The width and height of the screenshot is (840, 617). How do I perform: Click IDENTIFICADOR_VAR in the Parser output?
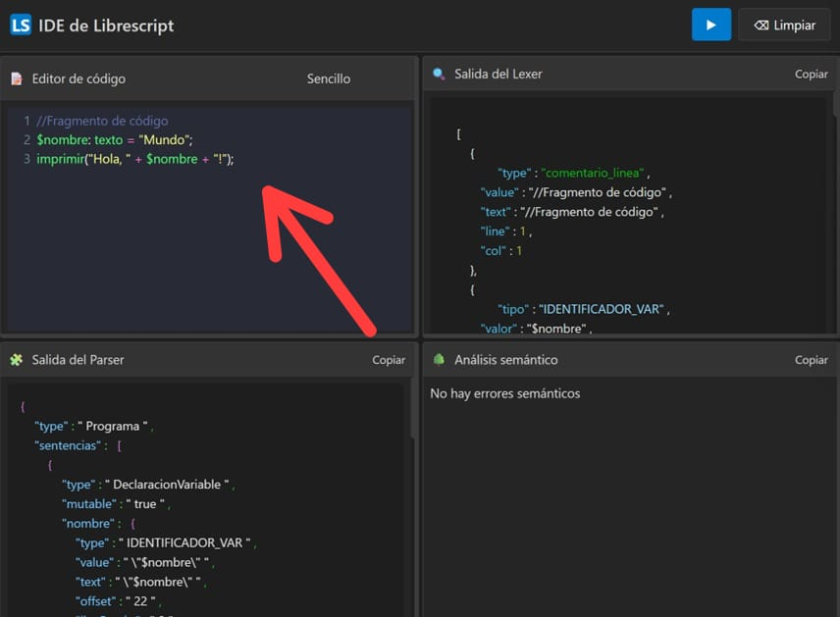point(184,543)
